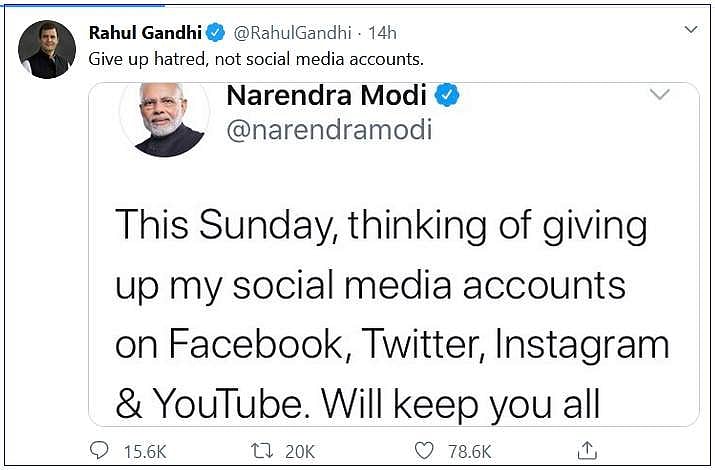Like the tweet with heart icon
This screenshot has height=470, width=715.
[424, 450]
